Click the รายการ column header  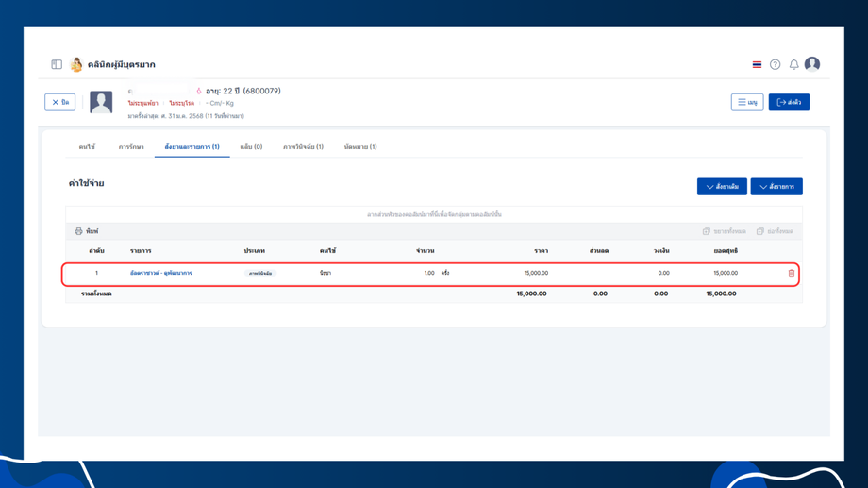coord(141,251)
